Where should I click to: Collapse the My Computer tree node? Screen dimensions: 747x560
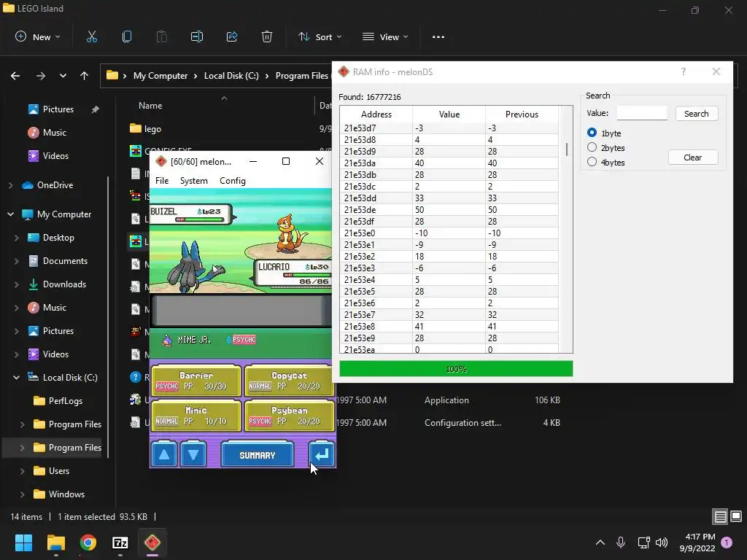click(x=10, y=214)
